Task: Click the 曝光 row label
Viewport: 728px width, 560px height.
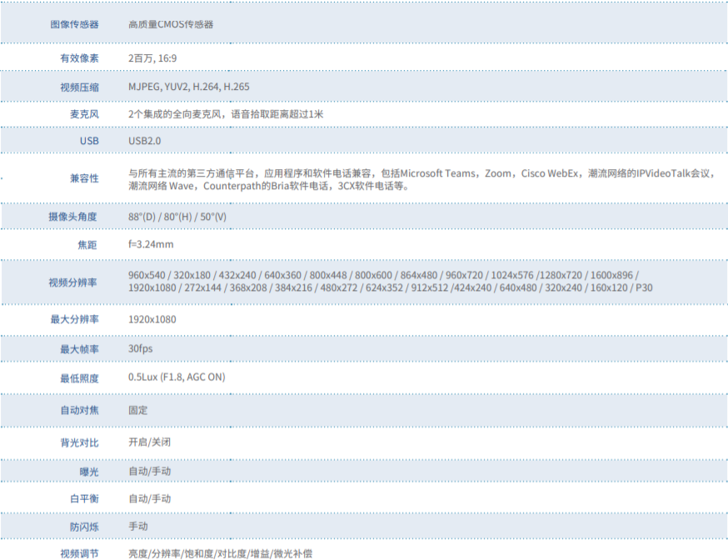Action: (88, 472)
